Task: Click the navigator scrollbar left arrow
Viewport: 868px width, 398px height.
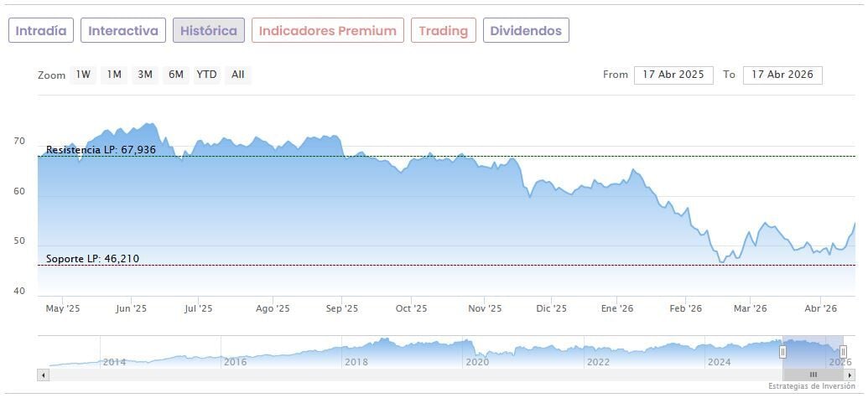Action: click(44, 375)
